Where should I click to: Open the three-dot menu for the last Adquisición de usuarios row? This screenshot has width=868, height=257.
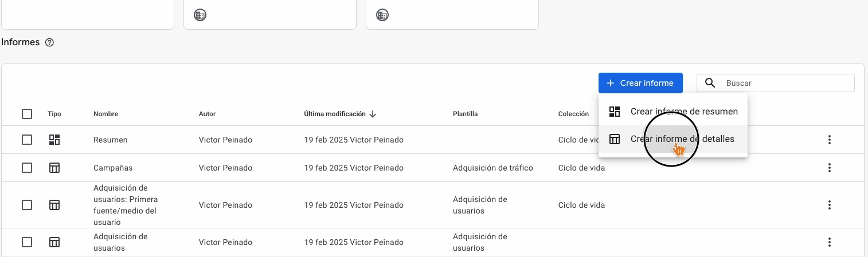pos(829,242)
